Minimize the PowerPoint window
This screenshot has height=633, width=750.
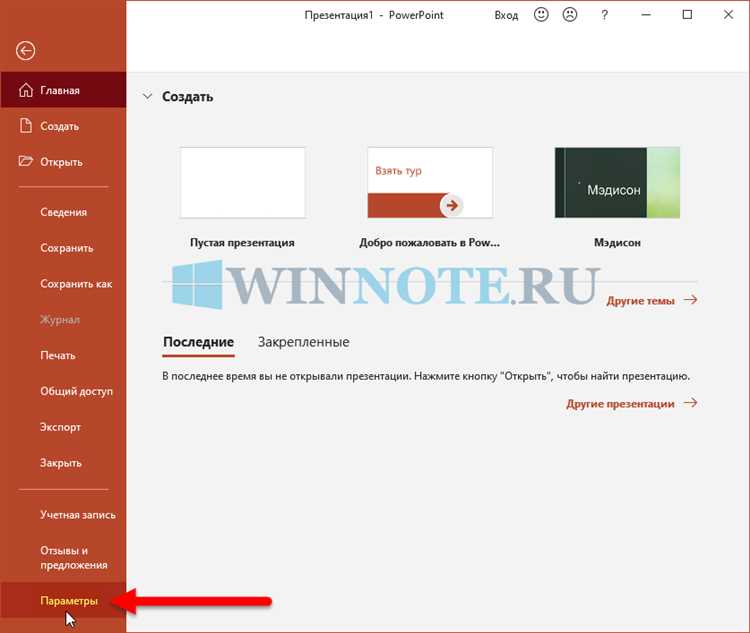[x=646, y=15]
